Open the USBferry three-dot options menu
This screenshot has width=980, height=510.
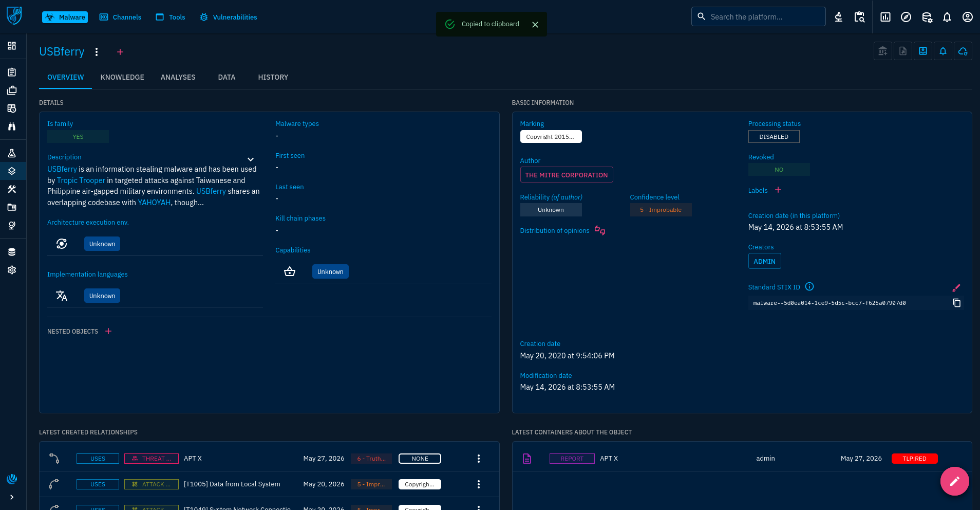tap(97, 52)
